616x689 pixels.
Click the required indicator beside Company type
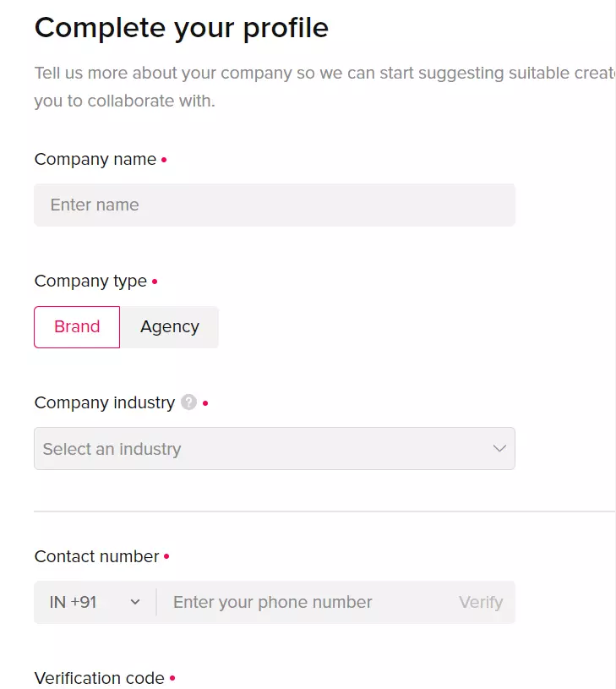[156, 282]
